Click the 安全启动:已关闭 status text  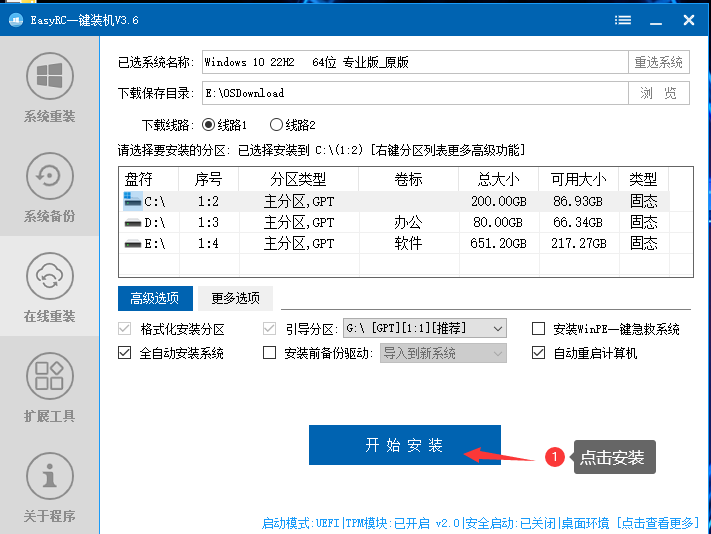510,524
